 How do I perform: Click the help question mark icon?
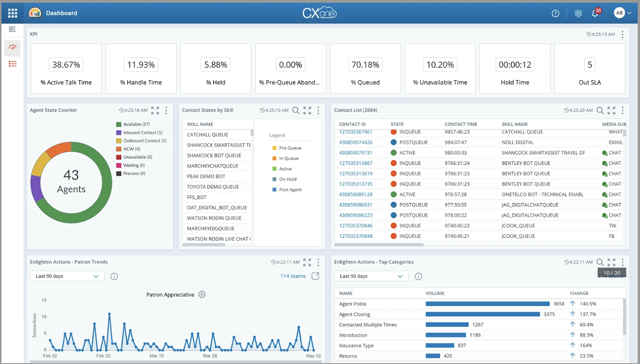click(555, 14)
